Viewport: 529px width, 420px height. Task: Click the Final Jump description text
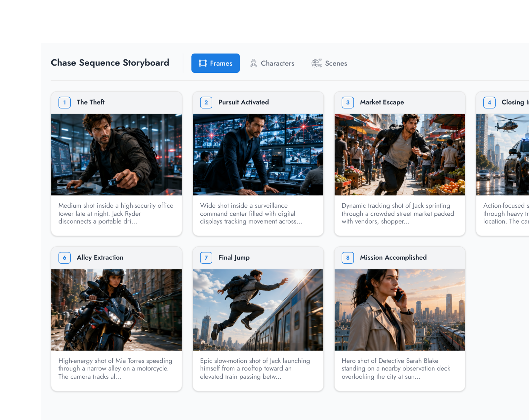click(x=255, y=369)
